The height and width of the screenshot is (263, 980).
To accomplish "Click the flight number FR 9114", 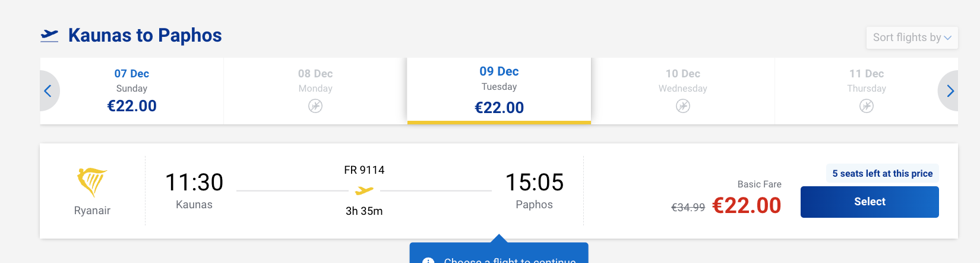I will click(x=364, y=170).
